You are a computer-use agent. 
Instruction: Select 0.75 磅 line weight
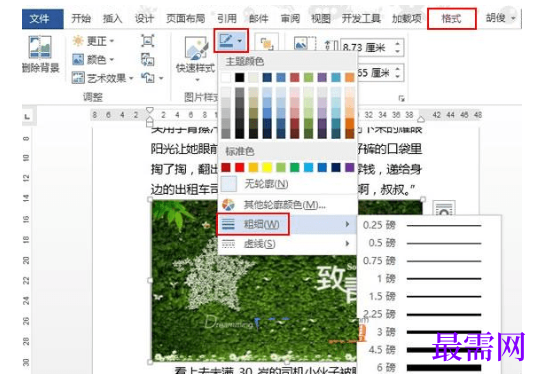(429, 261)
